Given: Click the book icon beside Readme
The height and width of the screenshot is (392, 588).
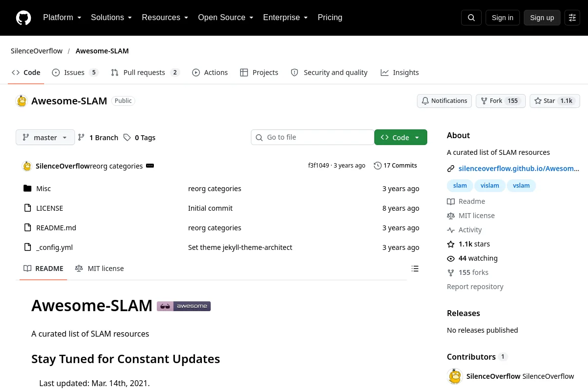Looking at the screenshot, I should click(x=451, y=201).
